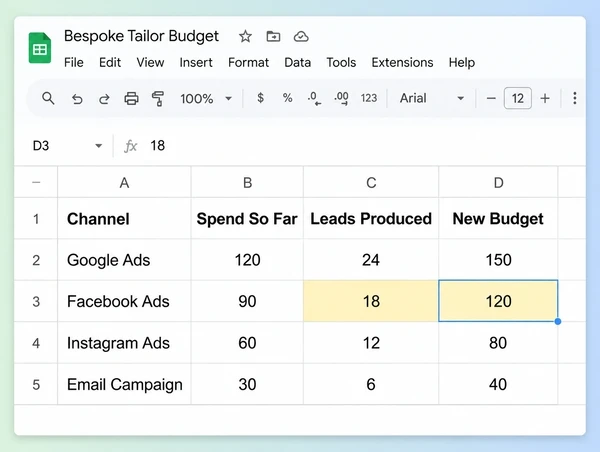
Task: Select the Email Campaign cell
Action: 124,384
